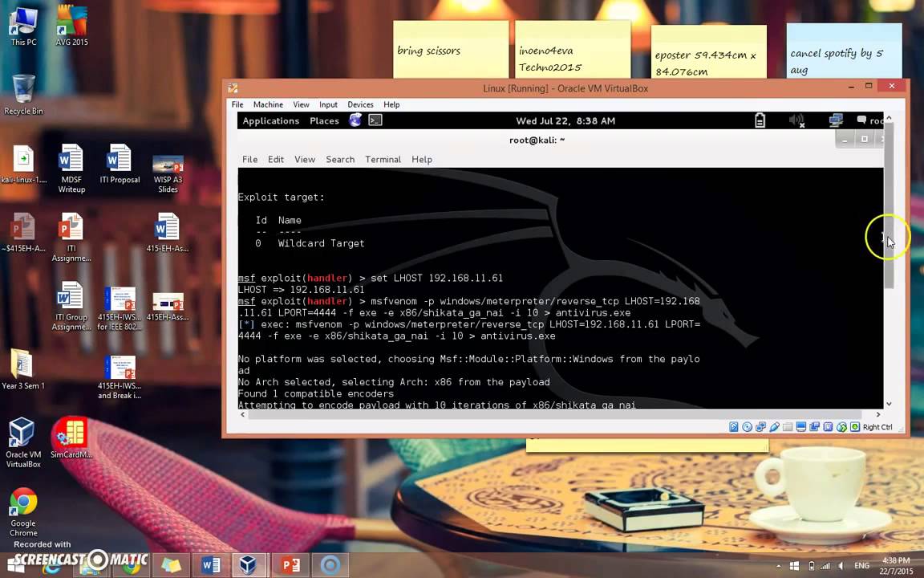Open the VirtualBox View menu

click(301, 104)
